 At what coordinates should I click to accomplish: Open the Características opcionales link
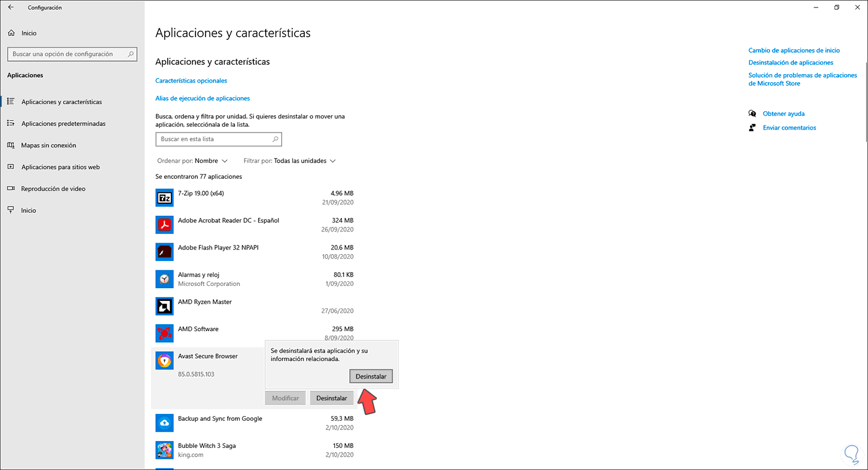pyautogui.click(x=190, y=80)
